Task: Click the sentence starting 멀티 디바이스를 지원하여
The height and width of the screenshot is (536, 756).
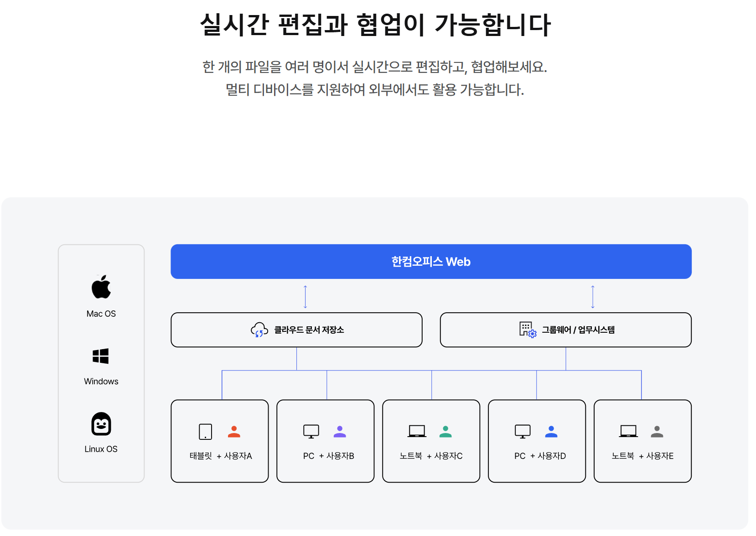Action: point(375,89)
